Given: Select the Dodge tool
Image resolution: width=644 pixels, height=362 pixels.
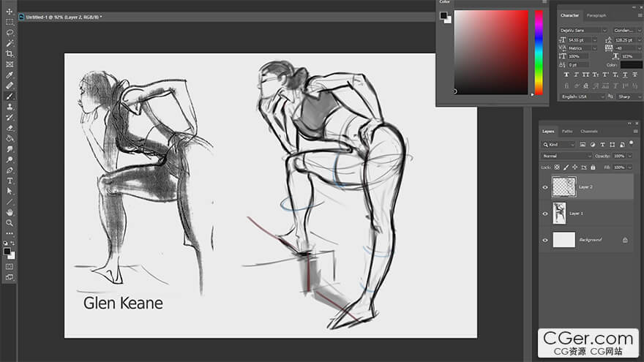Looking at the screenshot, I should (10, 159).
